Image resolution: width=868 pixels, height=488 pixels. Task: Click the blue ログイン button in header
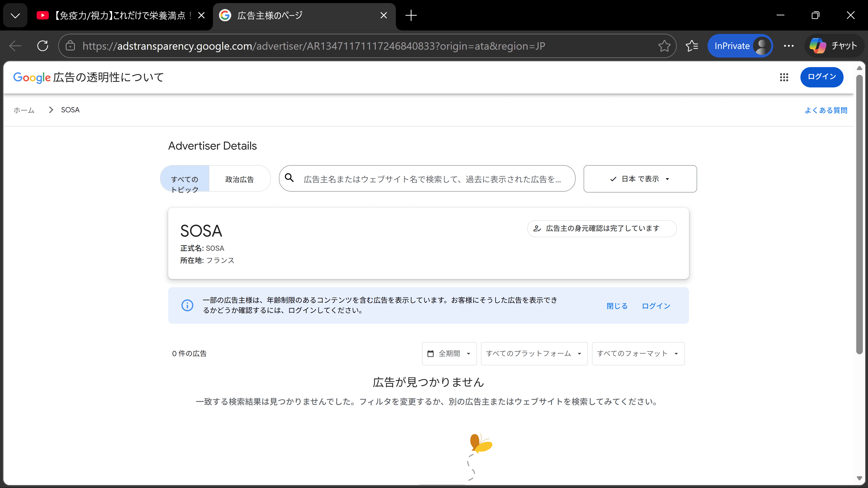point(821,77)
